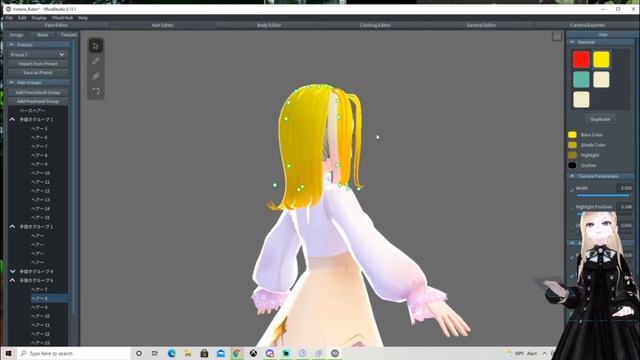This screenshot has width=640, height=360.
Task: Open the Xbox app from the taskbar
Action: [253, 353]
